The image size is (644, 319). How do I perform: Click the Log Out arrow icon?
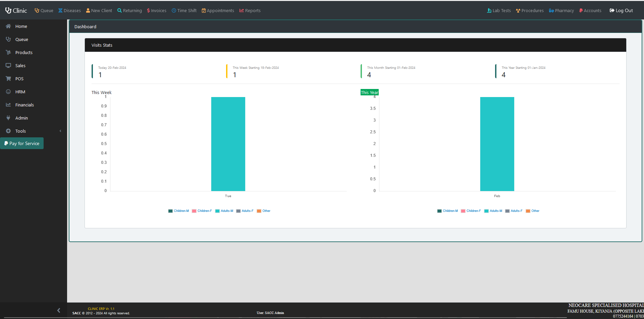click(612, 10)
